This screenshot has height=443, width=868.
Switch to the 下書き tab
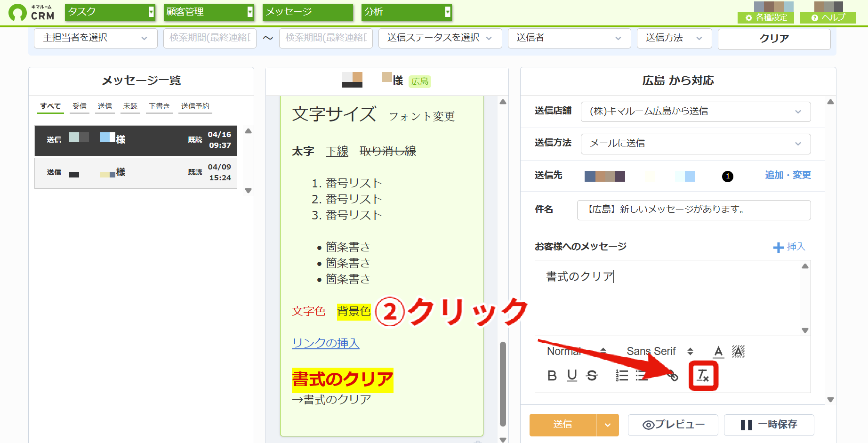click(x=160, y=106)
